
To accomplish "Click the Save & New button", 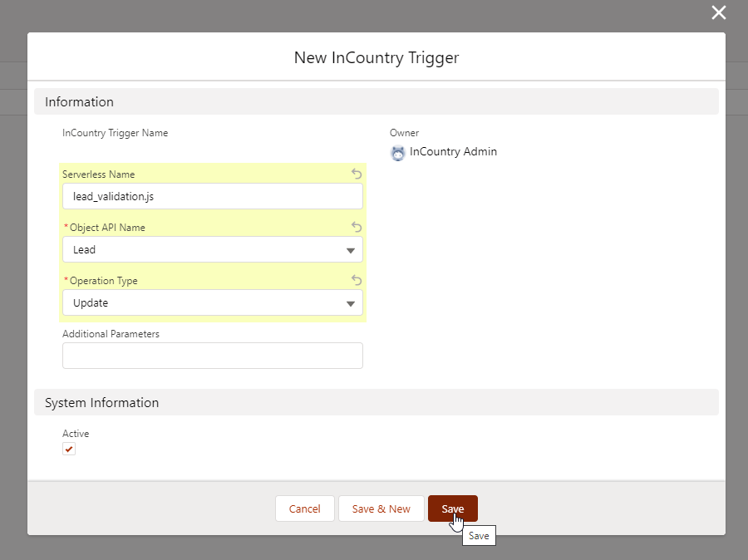I will click(x=381, y=508).
